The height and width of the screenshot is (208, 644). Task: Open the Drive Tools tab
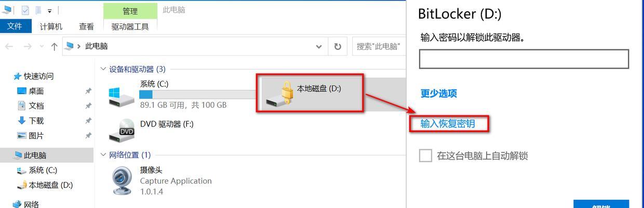coord(130,26)
